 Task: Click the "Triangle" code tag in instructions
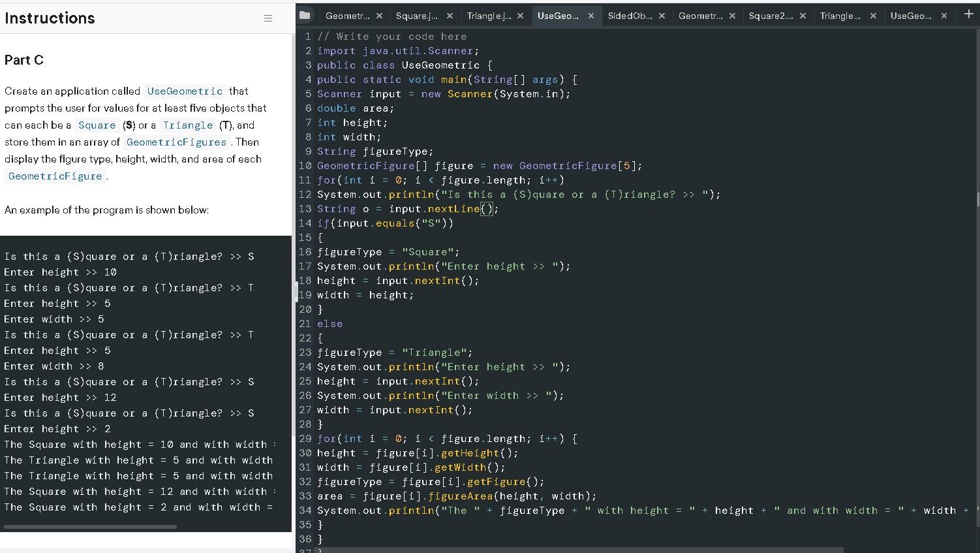tap(188, 125)
